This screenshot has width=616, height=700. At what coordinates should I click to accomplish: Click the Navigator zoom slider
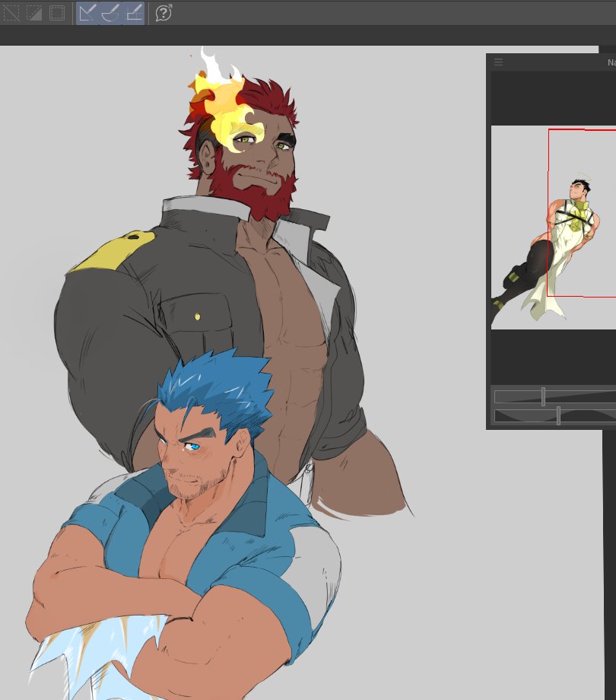[555, 396]
